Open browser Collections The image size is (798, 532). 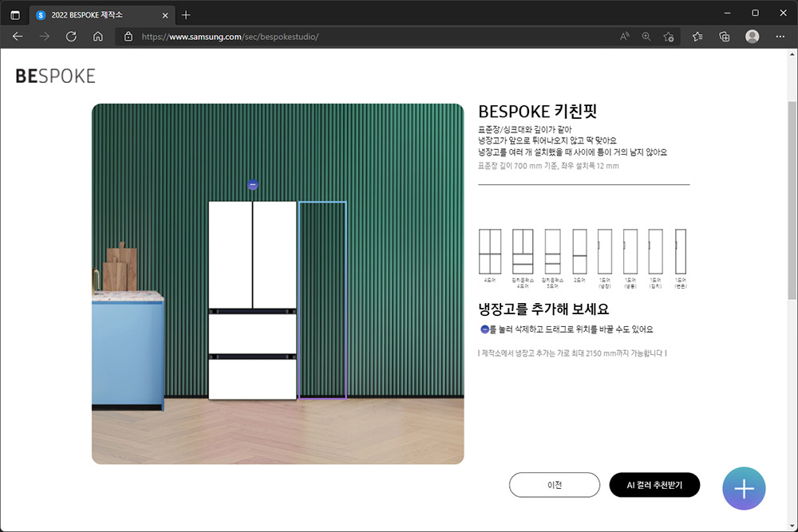coord(725,37)
